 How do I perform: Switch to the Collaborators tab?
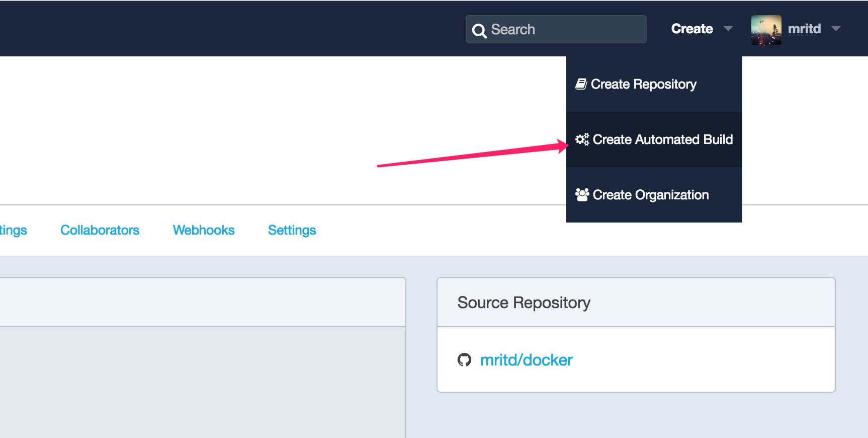[x=100, y=230]
